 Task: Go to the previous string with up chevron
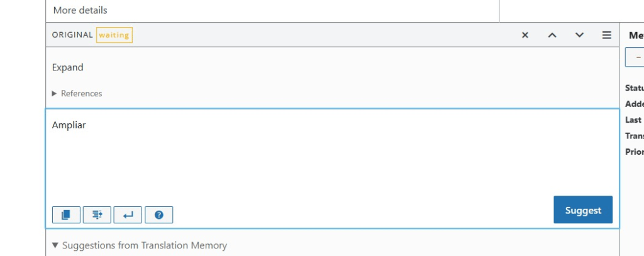click(552, 35)
